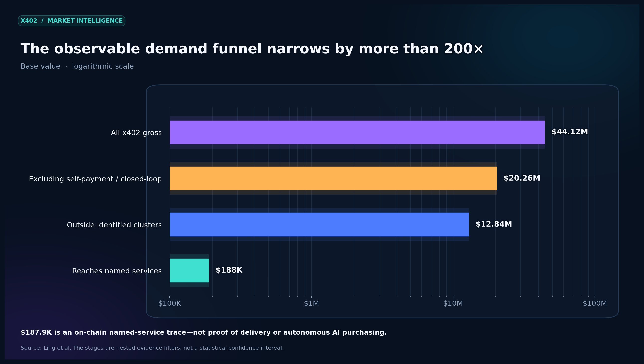Select the orange Excluding self-payment bar
The width and height of the screenshot is (644, 364).
[333, 178]
